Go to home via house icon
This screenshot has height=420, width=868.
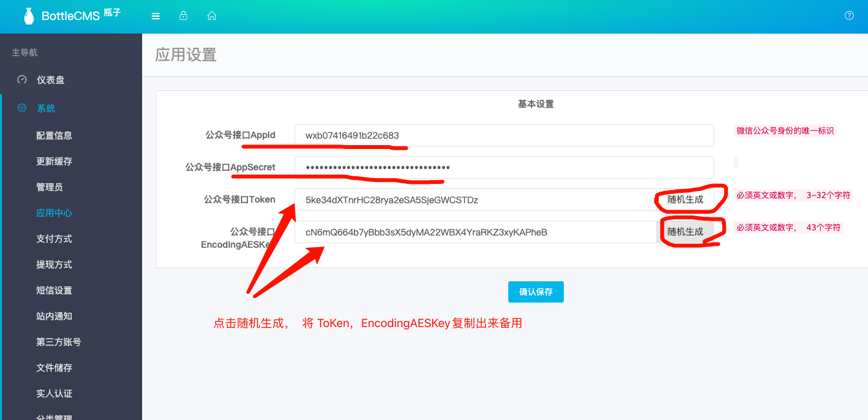tap(212, 15)
